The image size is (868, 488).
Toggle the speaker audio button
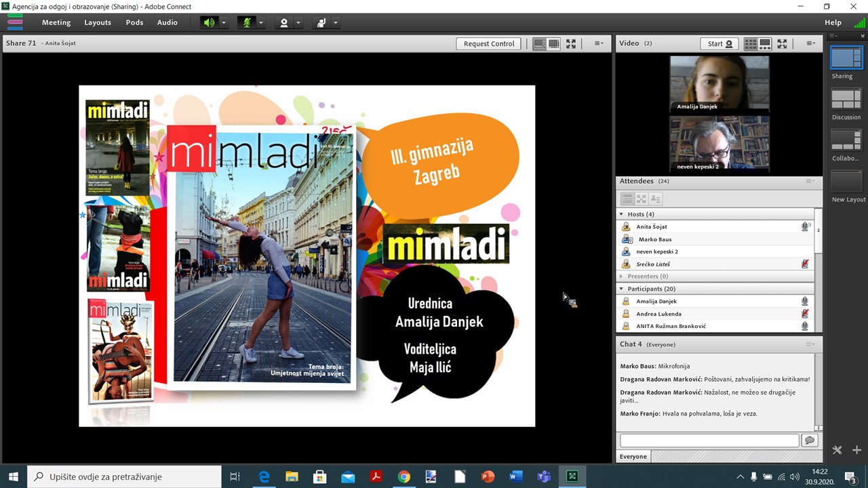click(209, 22)
